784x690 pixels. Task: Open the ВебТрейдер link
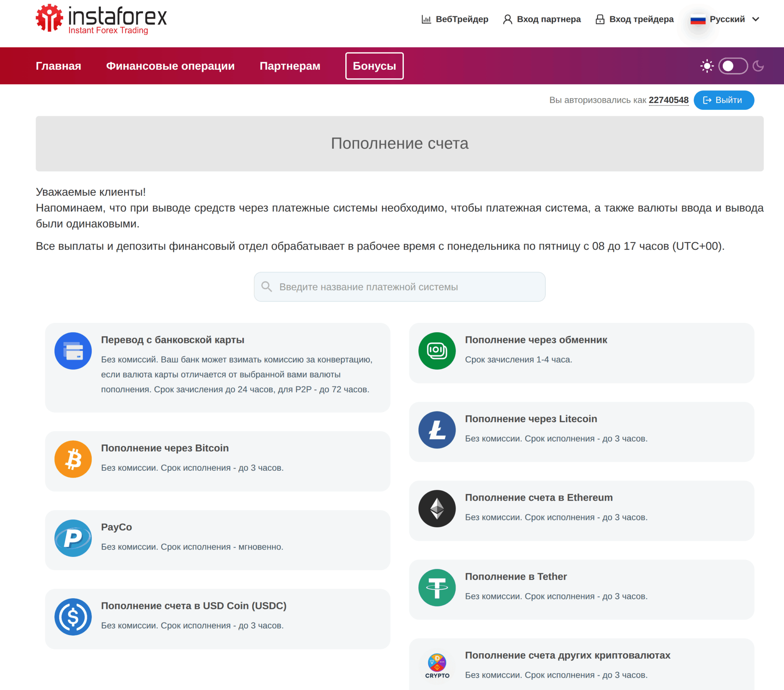(x=454, y=19)
